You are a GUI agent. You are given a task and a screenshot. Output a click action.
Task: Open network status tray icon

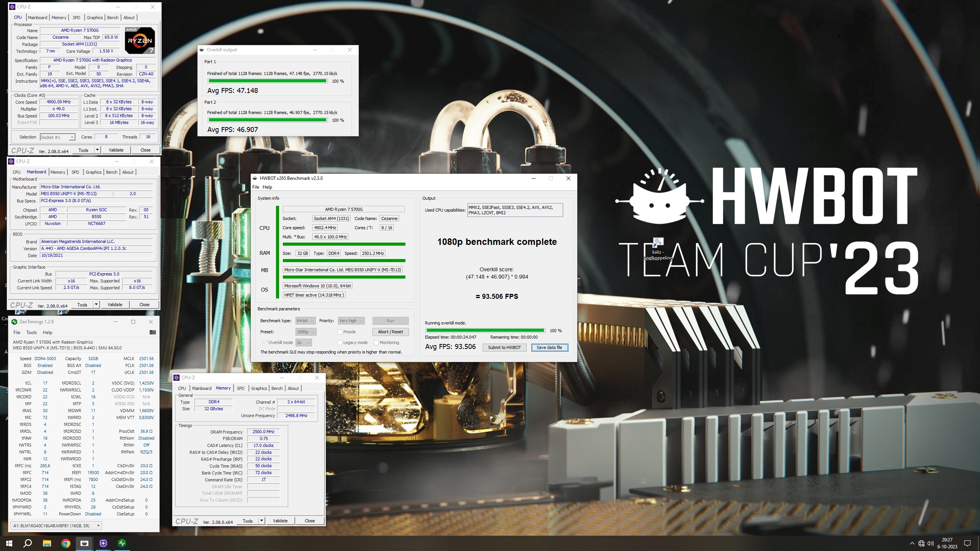point(921,543)
